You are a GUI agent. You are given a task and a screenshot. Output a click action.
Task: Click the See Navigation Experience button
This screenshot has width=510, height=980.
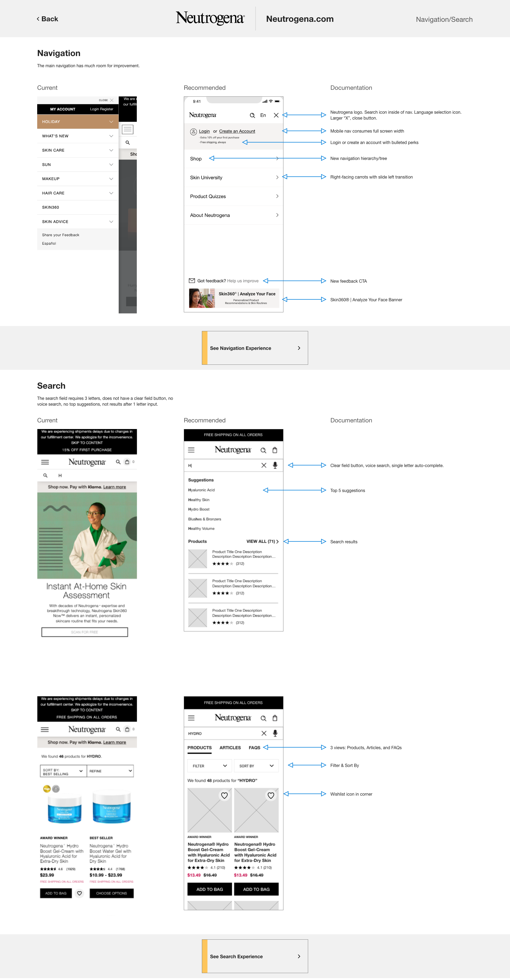click(255, 348)
